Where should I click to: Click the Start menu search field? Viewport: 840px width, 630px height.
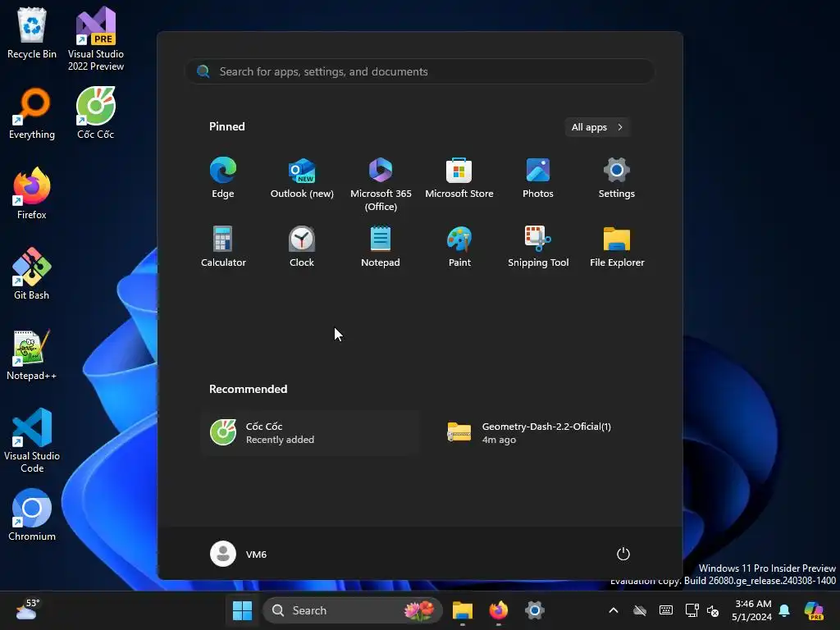point(420,72)
